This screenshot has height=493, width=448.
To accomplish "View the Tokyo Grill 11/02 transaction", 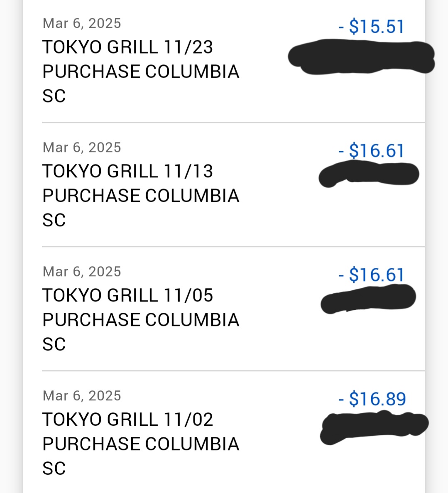I will 127,420.
